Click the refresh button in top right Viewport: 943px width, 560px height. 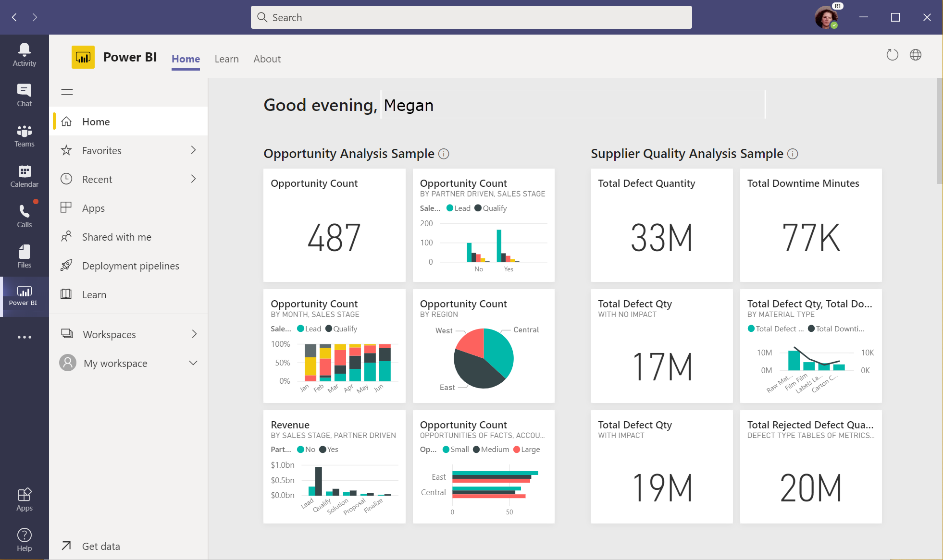click(893, 55)
